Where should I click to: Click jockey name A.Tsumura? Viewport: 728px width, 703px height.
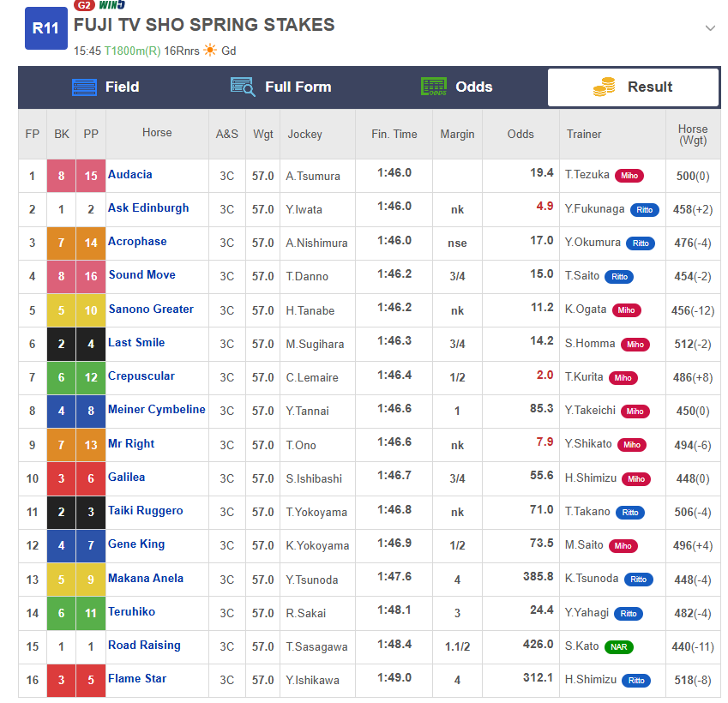click(x=313, y=176)
